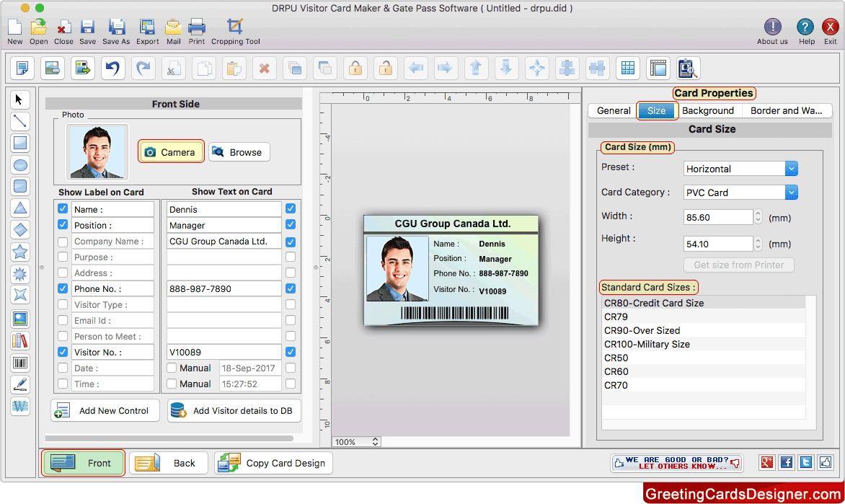Select the star shape tool
Viewport: 845px width, 504px height.
point(20,252)
